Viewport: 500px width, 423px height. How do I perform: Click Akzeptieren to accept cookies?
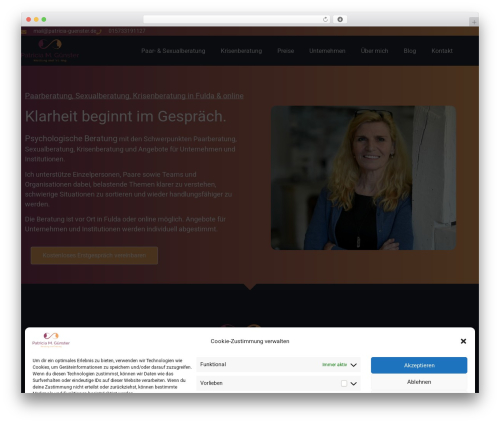click(x=419, y=365)
